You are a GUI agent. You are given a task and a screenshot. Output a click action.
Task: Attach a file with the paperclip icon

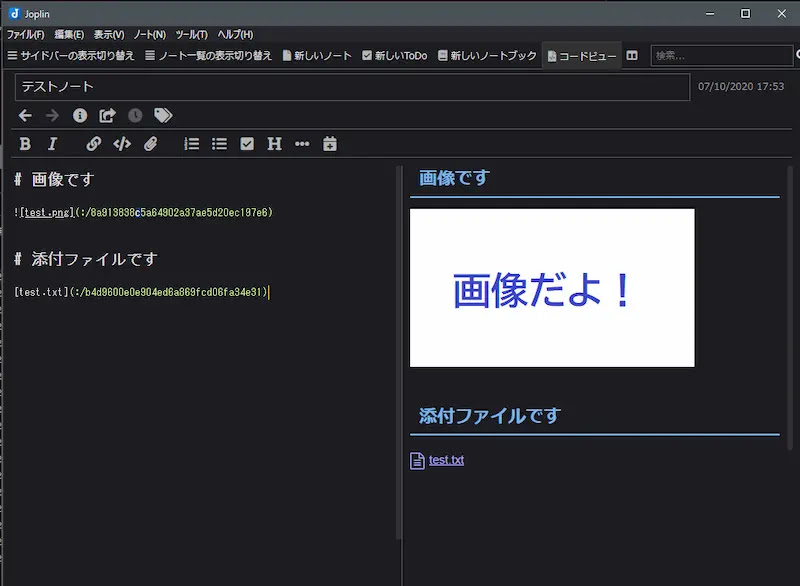(x=151, y=144)
